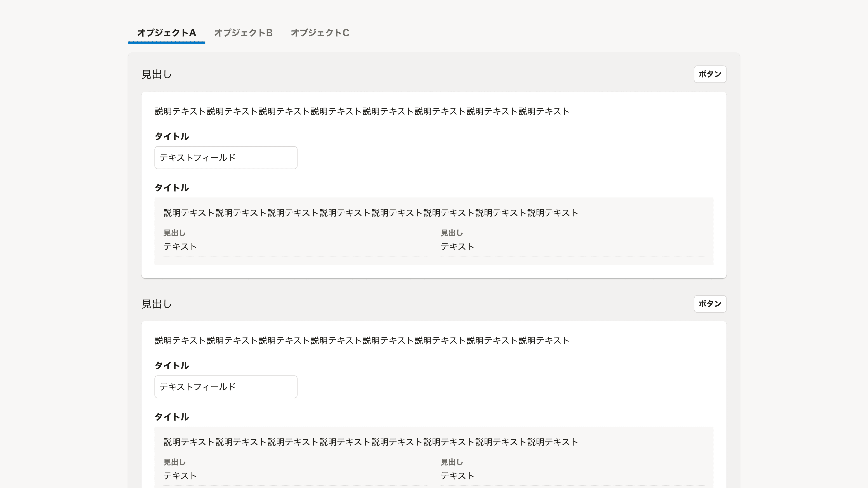The image size is (868, 488).
Task: Click the タイトル label above the second text field
Action: (x=172, y=366)
